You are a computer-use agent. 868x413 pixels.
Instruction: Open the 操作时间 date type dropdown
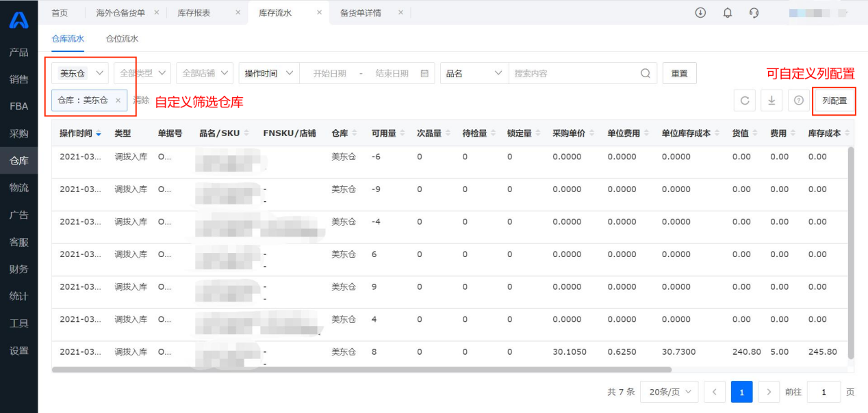pyautogui.click(x=269, y=73)
